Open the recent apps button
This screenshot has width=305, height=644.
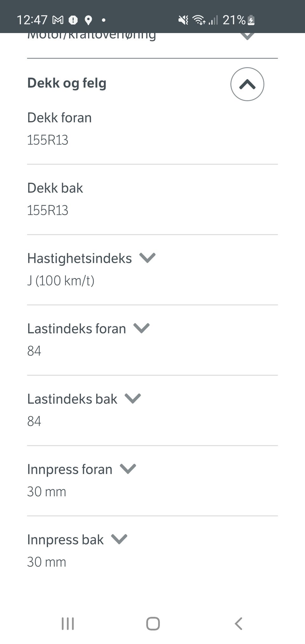tap(68, 623)
